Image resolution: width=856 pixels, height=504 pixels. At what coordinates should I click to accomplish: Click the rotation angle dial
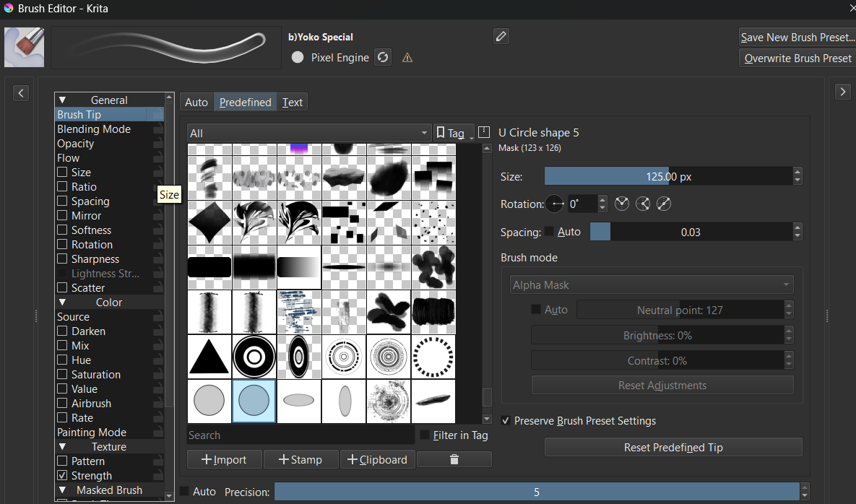tap(555, 204)
